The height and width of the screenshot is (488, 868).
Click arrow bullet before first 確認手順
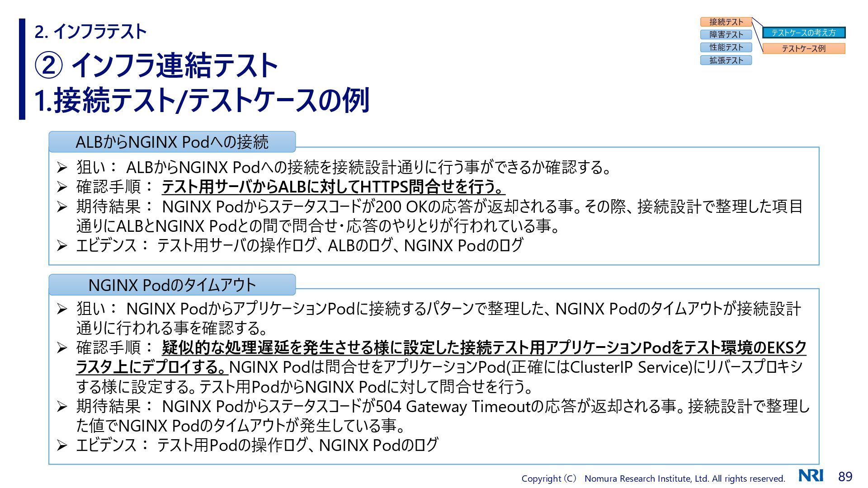click(62, 187)
